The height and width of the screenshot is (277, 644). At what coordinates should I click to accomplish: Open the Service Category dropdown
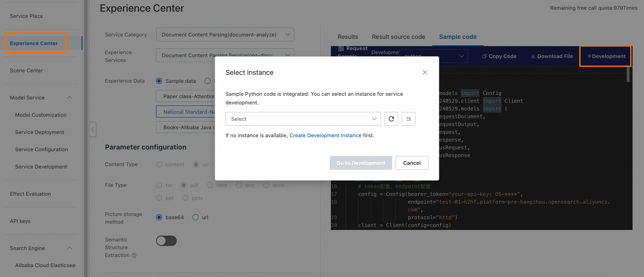[225, 35]
